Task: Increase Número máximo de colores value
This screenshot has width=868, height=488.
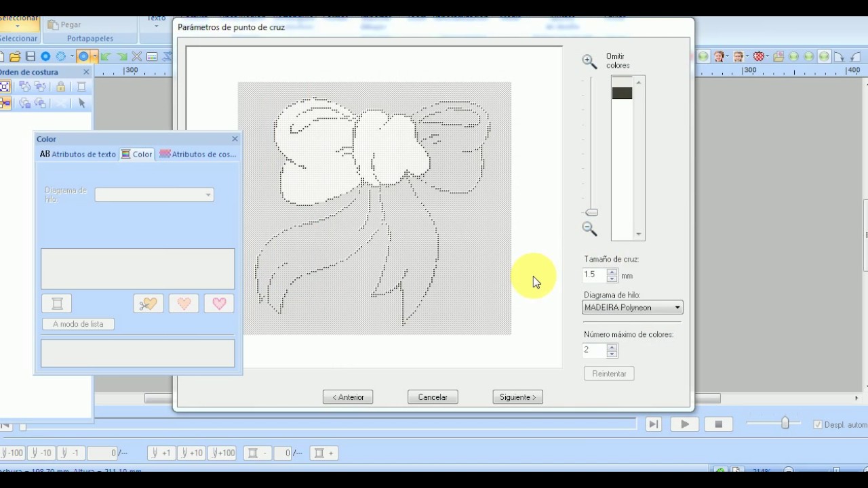Action: pos(612,348)
